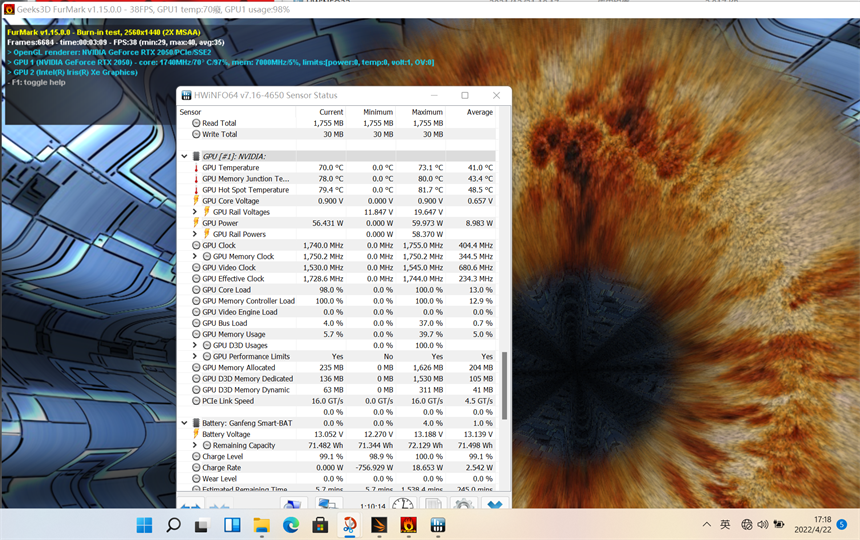Select the GPU Bus Load row

(336, 323)
